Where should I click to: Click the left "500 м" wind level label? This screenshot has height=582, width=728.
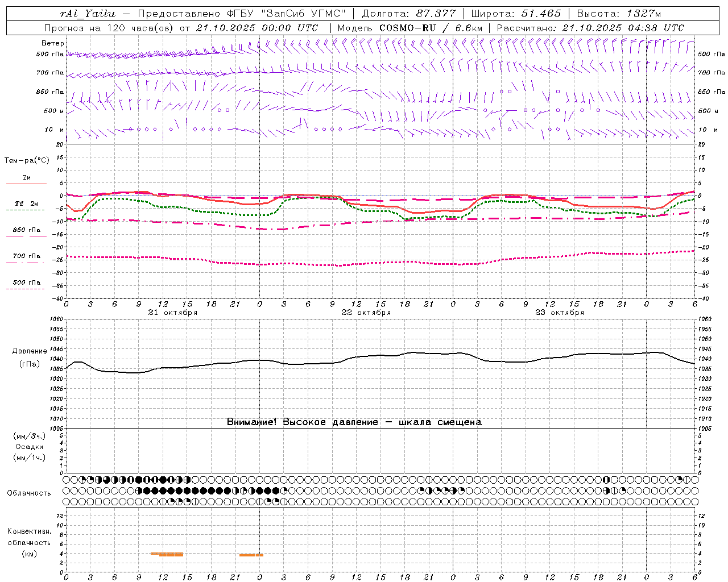(54, 111)
